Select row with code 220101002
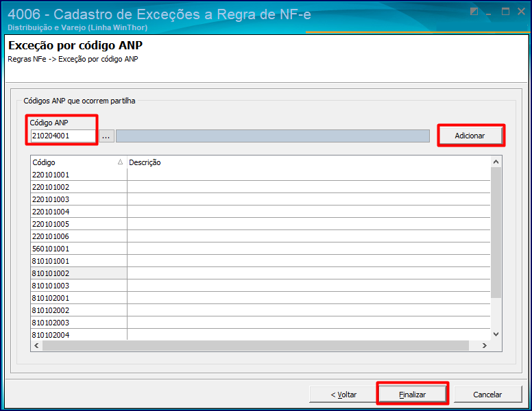 261,187
